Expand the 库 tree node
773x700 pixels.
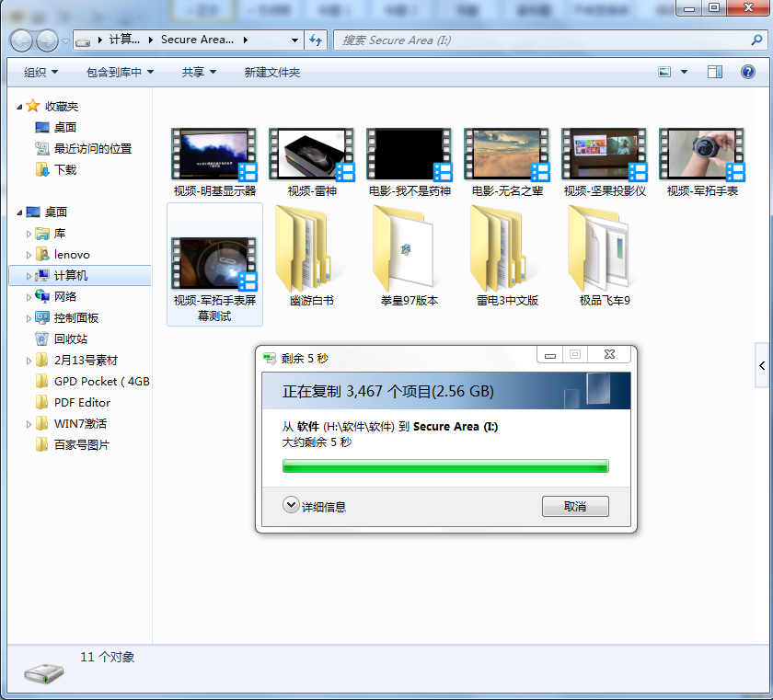point(29,234)
